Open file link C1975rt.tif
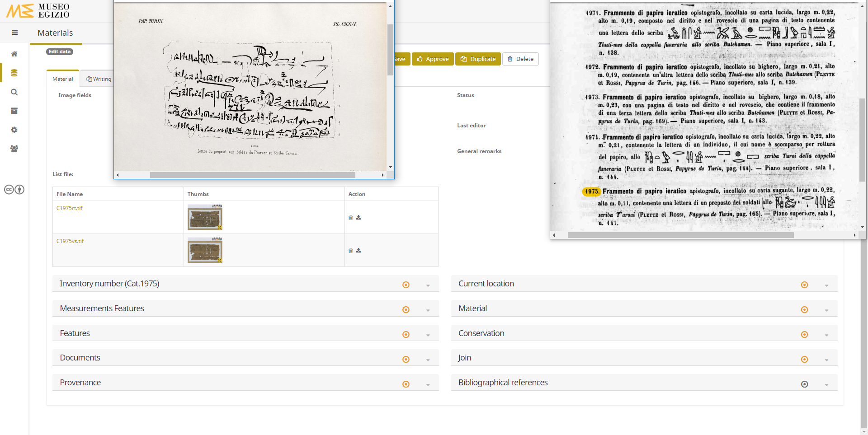 pos(70,208)
